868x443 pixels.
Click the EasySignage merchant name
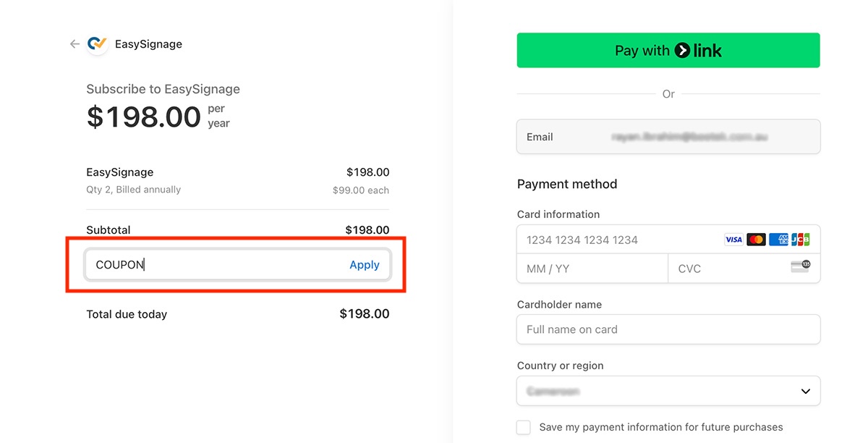(x=148, y=44)
